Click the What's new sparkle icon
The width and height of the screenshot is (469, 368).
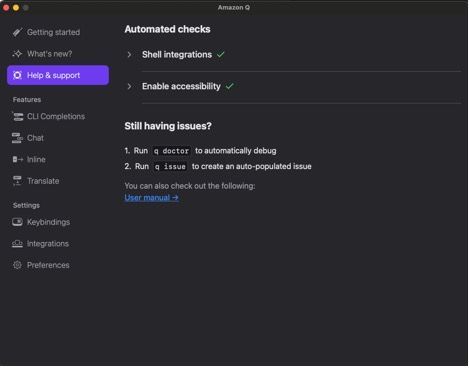pos(17,54)
